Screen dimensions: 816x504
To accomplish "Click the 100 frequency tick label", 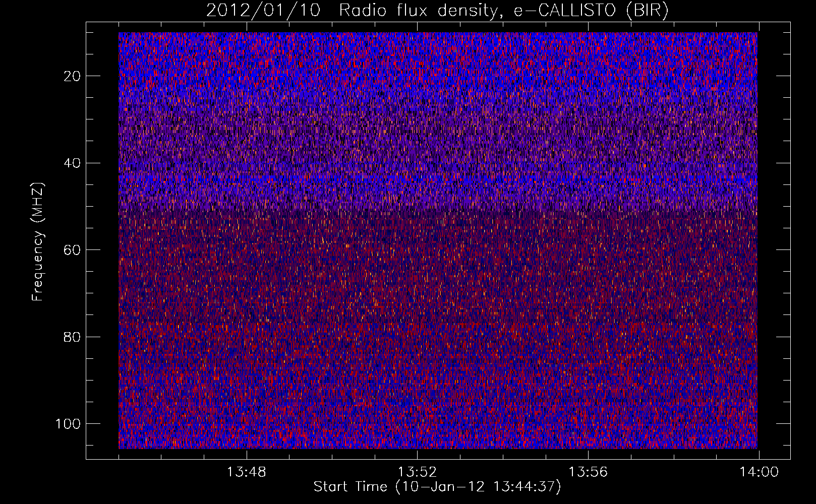I will (x=68, y=424).
